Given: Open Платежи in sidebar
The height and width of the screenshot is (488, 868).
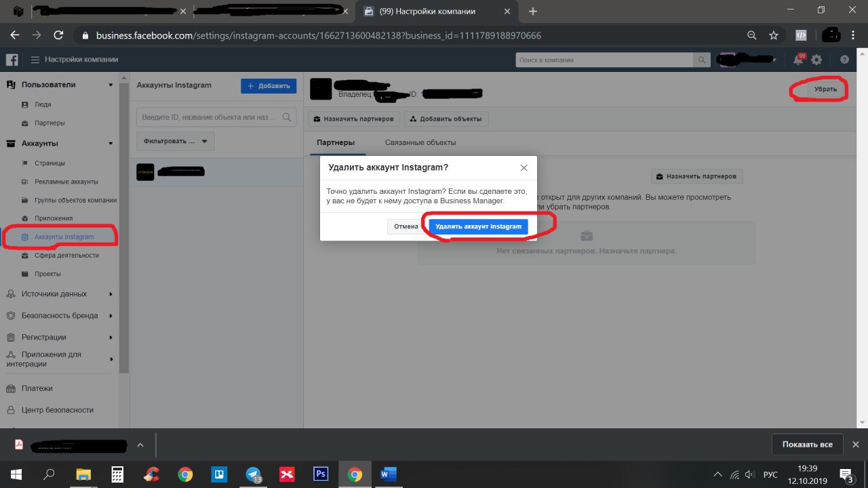Looking at the screenshot, I should pos(37,388).
